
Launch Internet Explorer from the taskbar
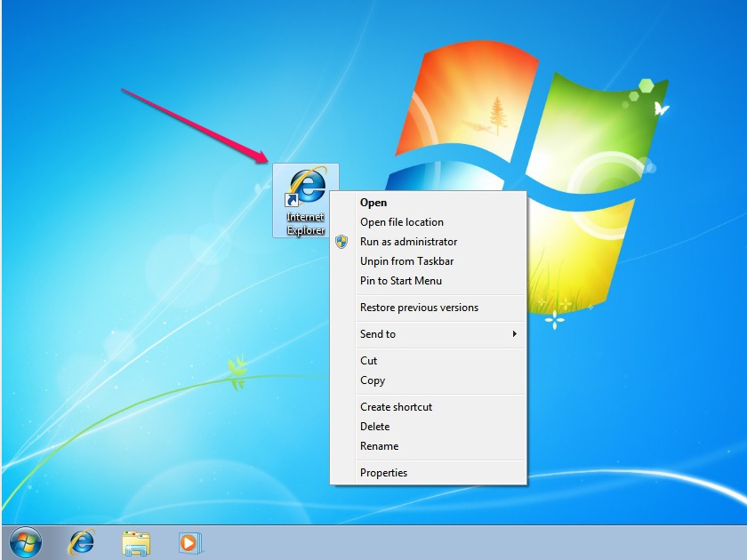(x=82, y=542)
